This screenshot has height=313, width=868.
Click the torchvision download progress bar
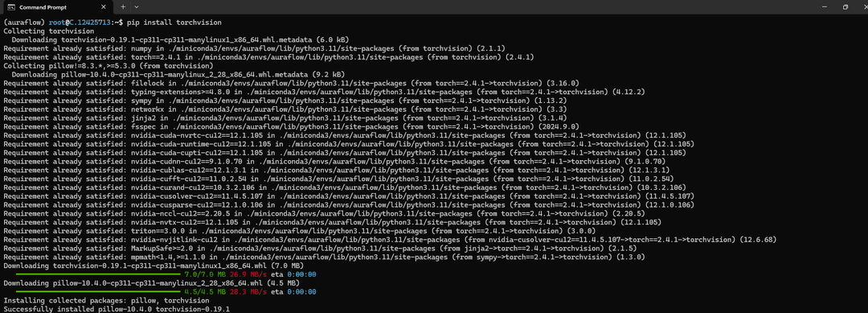coord(99,274)
